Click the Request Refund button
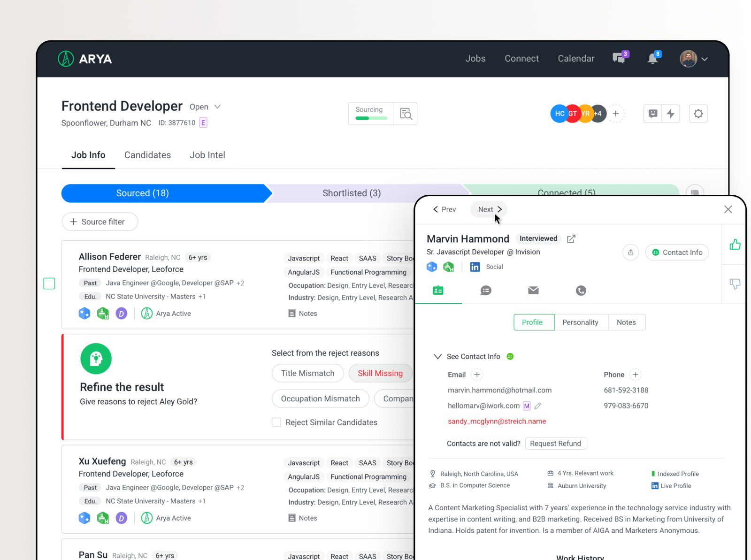 tap(555, 443)
